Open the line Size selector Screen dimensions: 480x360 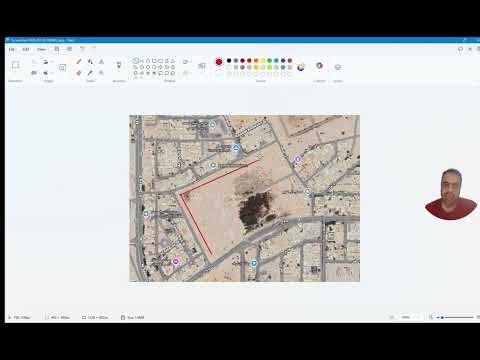[202, 66]
